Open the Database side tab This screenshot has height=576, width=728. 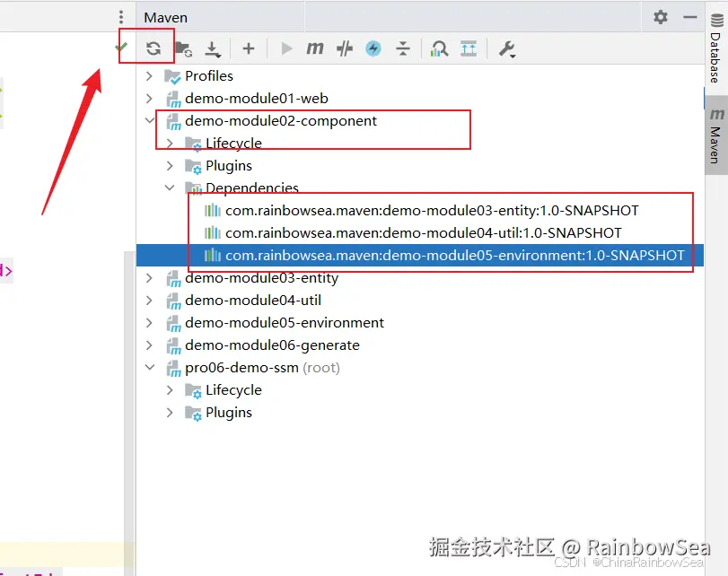716,48
